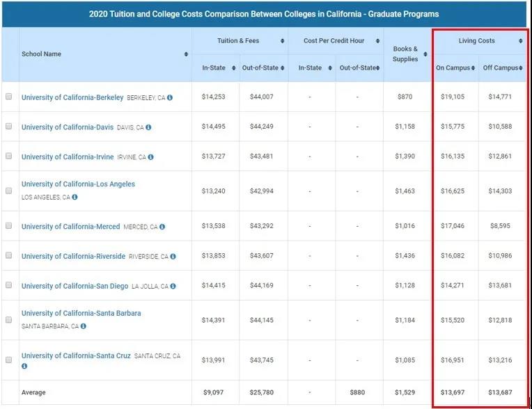Open info icon next to La Jolla, CA
This screenshot has height=409, width=532.
pos(173,287)
